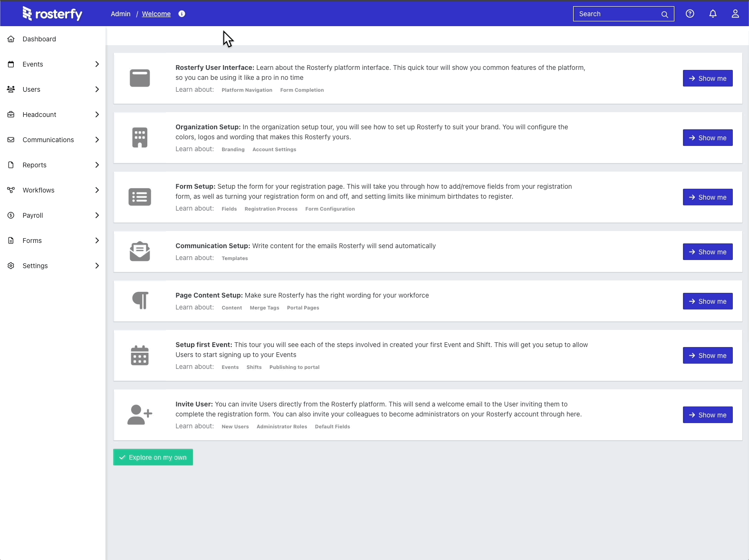The image size is (749, 560).
Task: Show me the Organization Setup tour
Action: click(708, 138)
